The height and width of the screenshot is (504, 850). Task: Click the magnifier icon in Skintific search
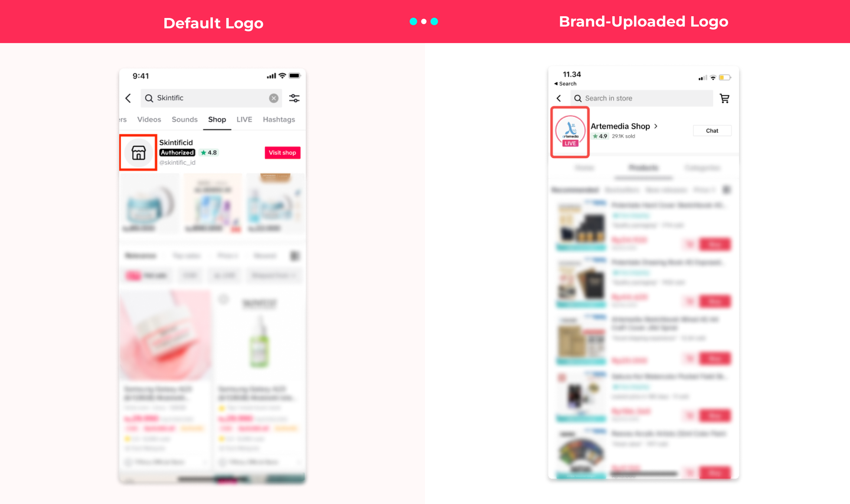click(149, 98)
